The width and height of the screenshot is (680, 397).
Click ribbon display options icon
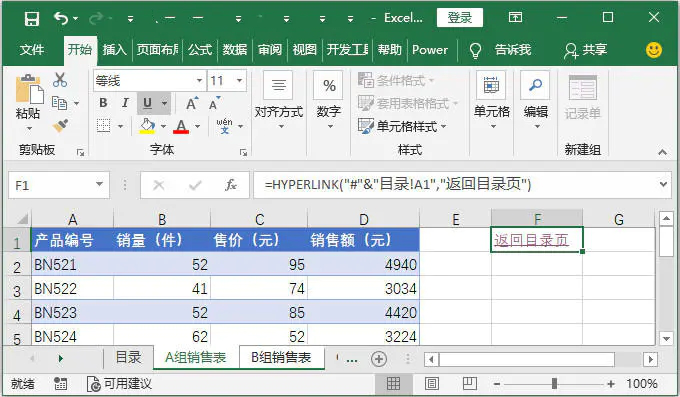(515, 17)
